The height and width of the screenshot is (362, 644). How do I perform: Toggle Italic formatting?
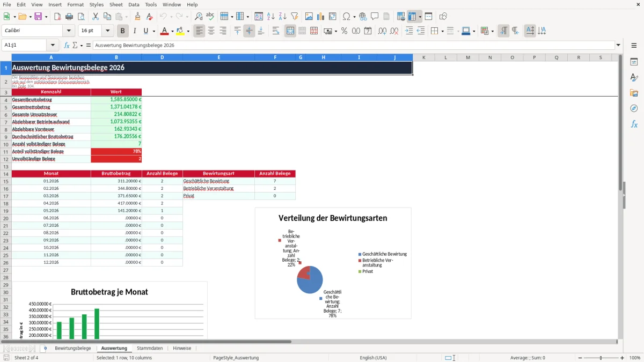tap(135, 31)
